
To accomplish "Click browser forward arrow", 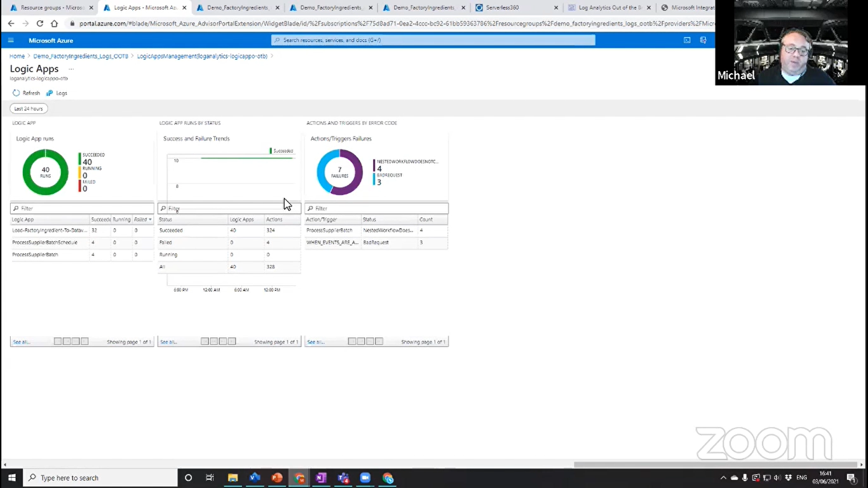I will [25, 24].
